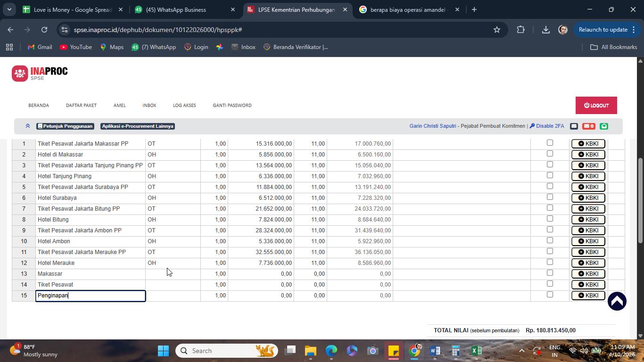The height and width of the screenshot is (362, 644).
Task: Tick checkbox for Hotel di Makassar row
Action: (x=550, y=154)
